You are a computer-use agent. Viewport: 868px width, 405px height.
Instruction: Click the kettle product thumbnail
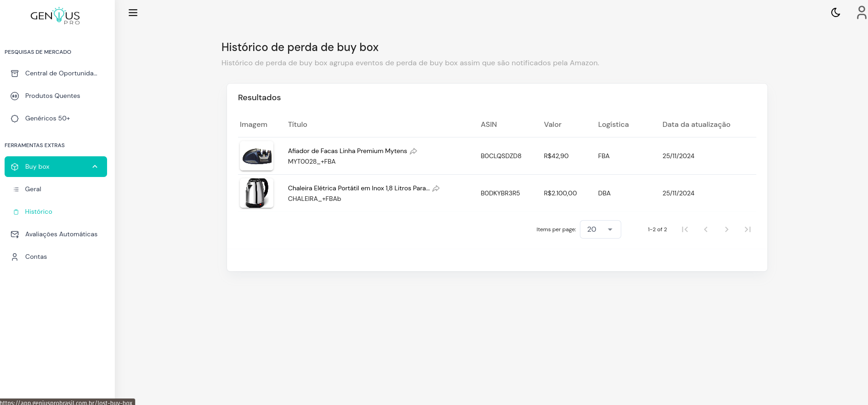click(x=256, y=193)
